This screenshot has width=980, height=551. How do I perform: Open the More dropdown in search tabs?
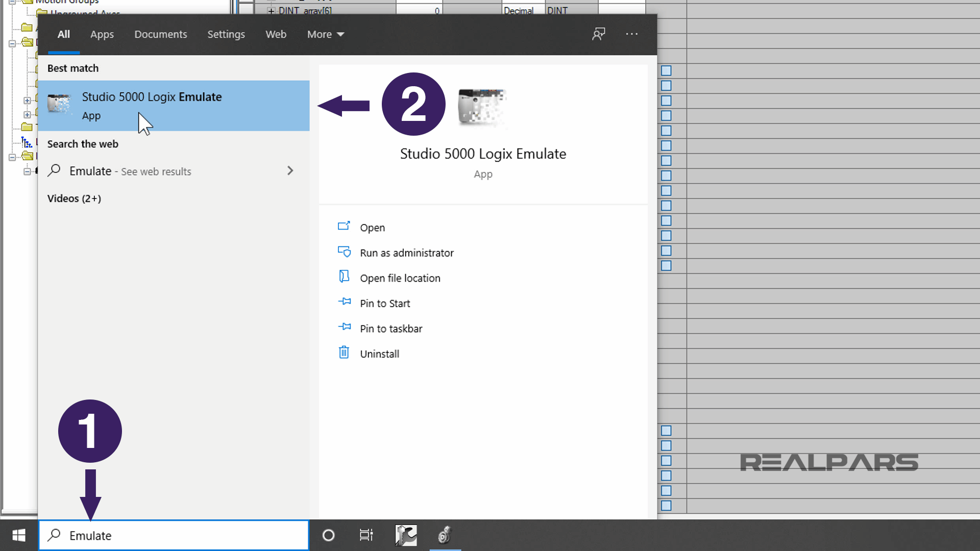click(326, 34)
